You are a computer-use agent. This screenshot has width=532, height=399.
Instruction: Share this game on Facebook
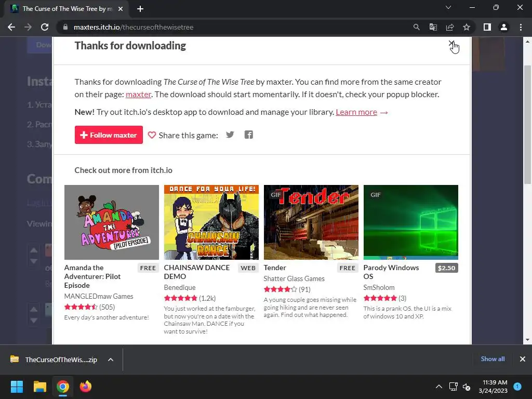click(x=249, y=135)
